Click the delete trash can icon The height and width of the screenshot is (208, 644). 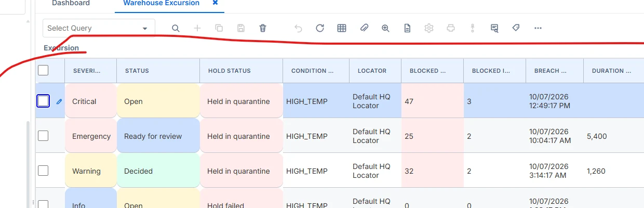[263, 28]
